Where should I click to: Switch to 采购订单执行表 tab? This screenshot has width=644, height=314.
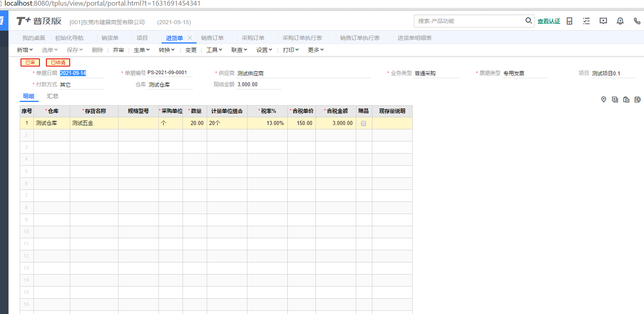click(x=302, y=38)
